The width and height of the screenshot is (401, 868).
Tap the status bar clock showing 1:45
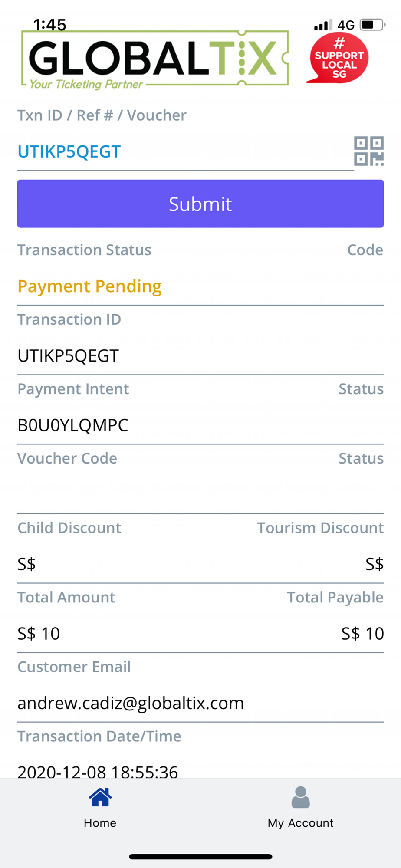click(50, 25)
